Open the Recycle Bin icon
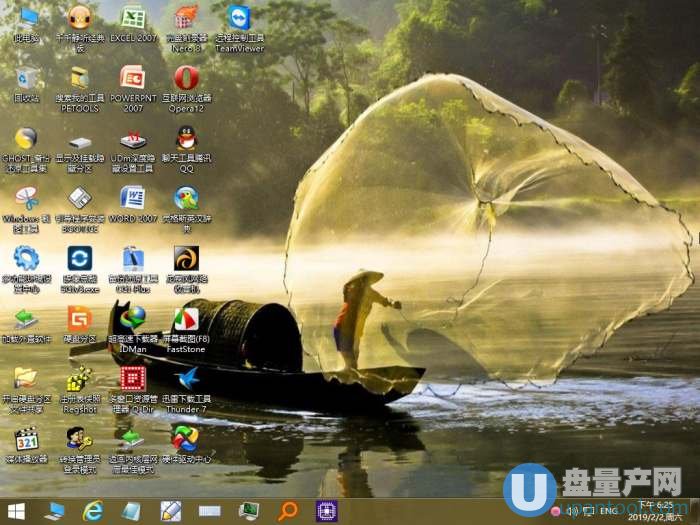700x525 pixels. pos(27,85)
